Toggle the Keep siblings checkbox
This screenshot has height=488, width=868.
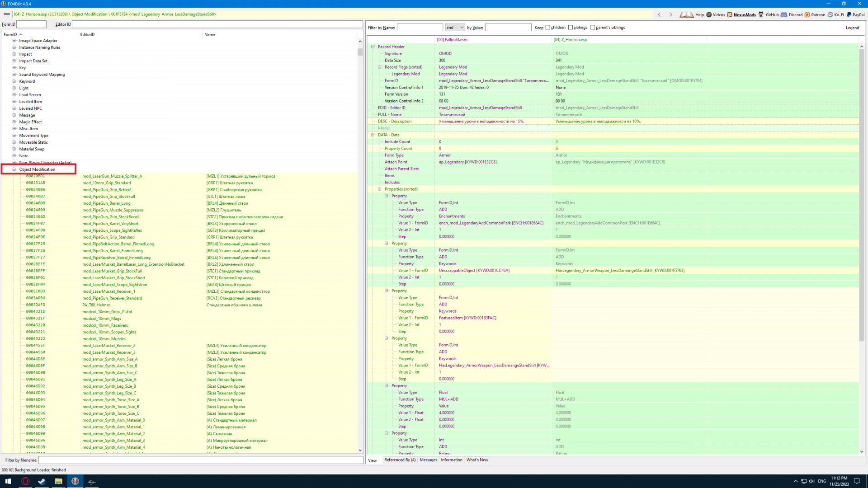(571, 28)
